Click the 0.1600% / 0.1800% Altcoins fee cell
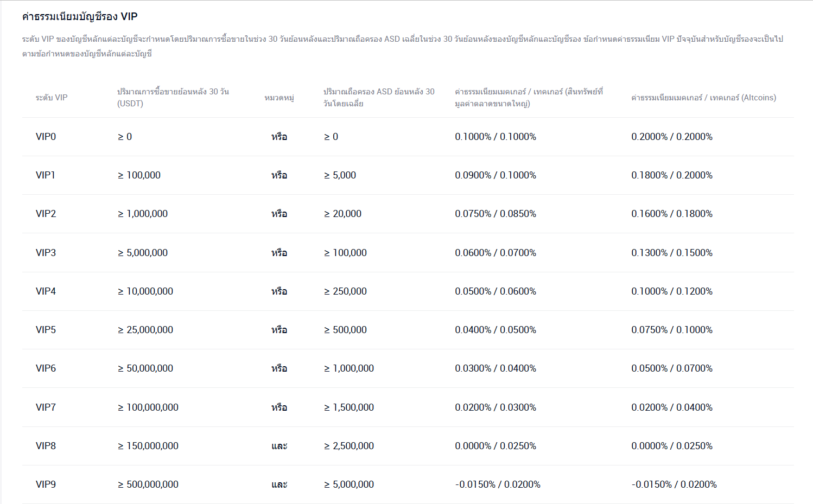The height and width of the screenshot is (504, 813). pyautogui.click(x=672, y=214)
